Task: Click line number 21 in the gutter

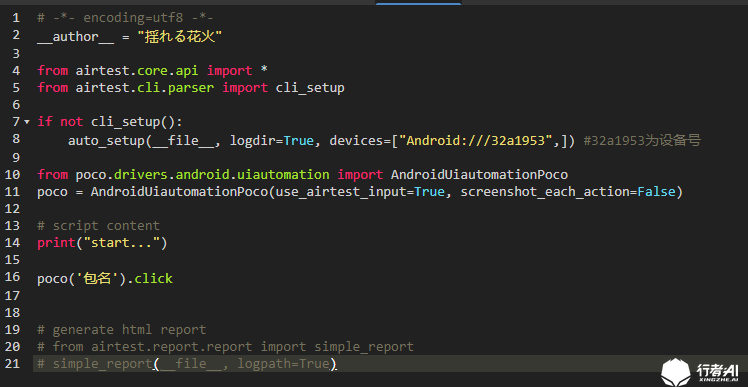Action: point(12,364)
